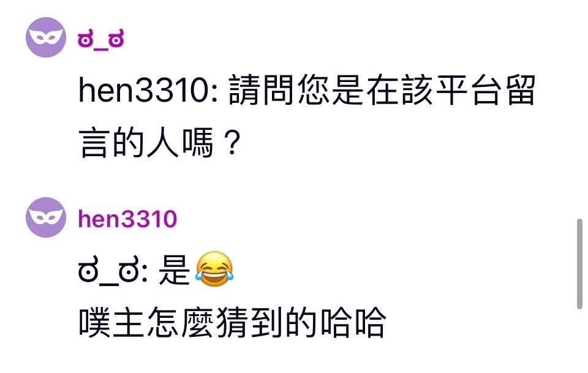Click the 哈哈 at the end of the reply
This screenshot has height=373, width=588.
click(352, 322)
